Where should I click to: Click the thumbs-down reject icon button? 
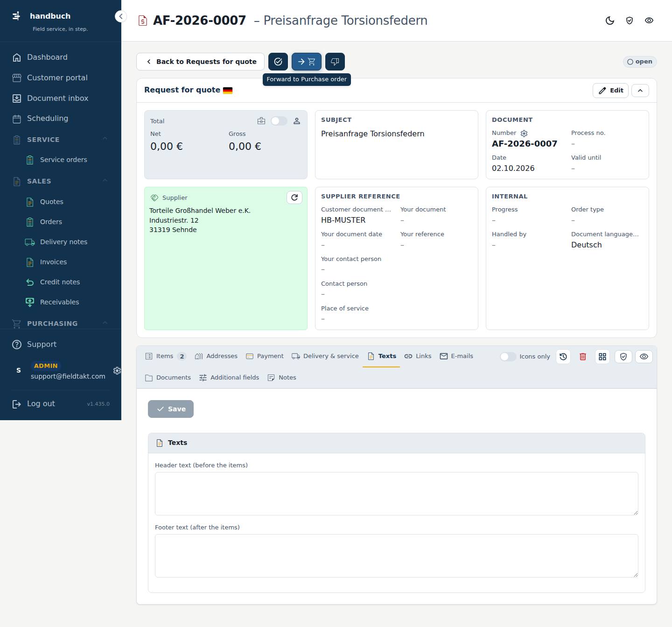point(335,62)
